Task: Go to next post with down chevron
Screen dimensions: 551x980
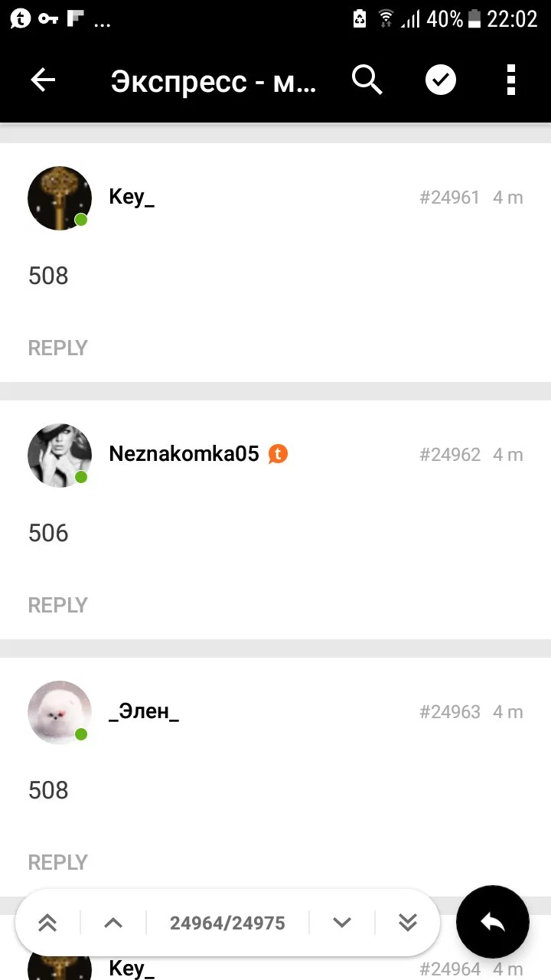Action: 342,923
